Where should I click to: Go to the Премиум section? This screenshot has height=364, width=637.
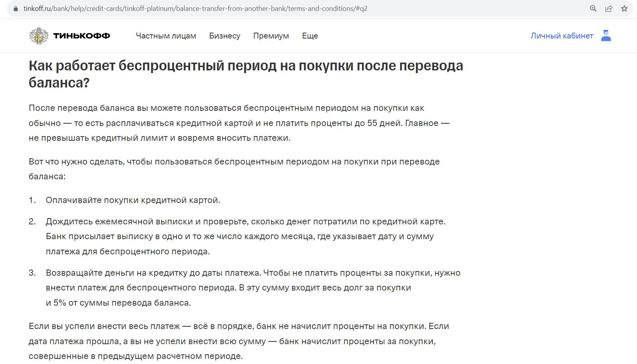[x=271, y=36]
